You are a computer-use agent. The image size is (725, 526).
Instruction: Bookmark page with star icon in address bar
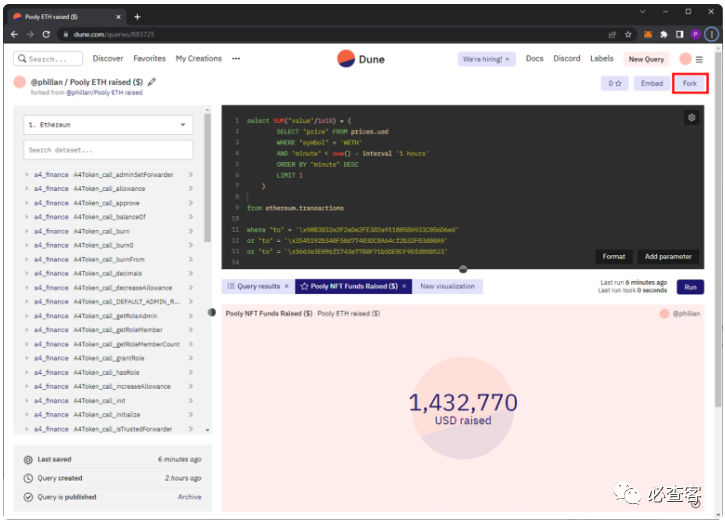point(628,34)
